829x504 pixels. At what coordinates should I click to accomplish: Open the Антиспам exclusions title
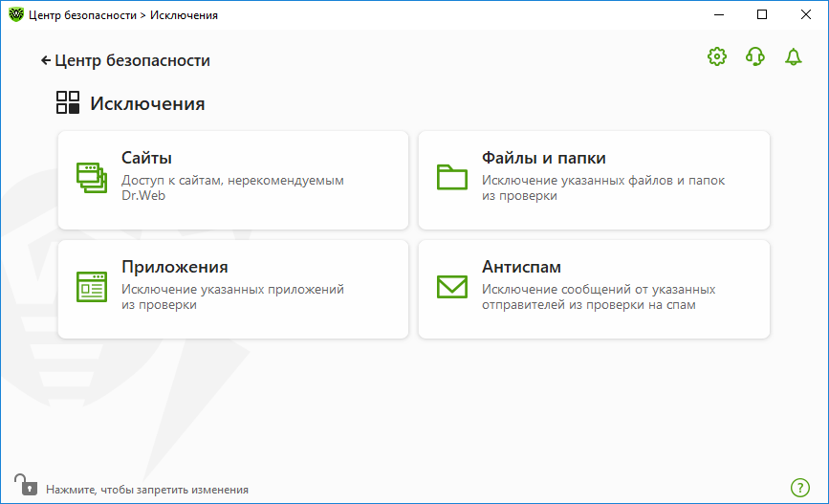(521, 267)
